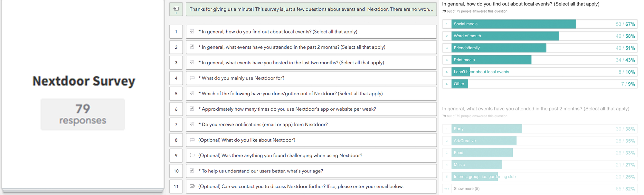Open the welcome message row
Screen dimensions: 644x195
click(311, 9)
